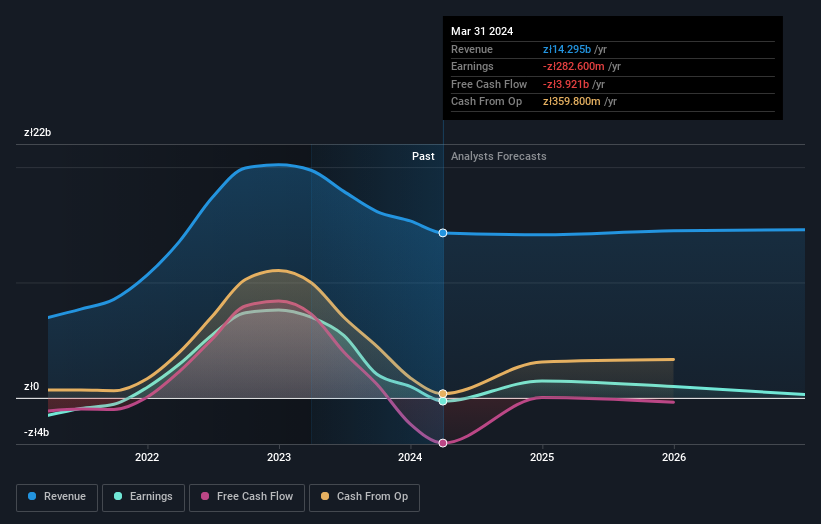This screenshot has height=524, width=821.
Task: Click the zł0 y-axis label
Action: (31, 386)
